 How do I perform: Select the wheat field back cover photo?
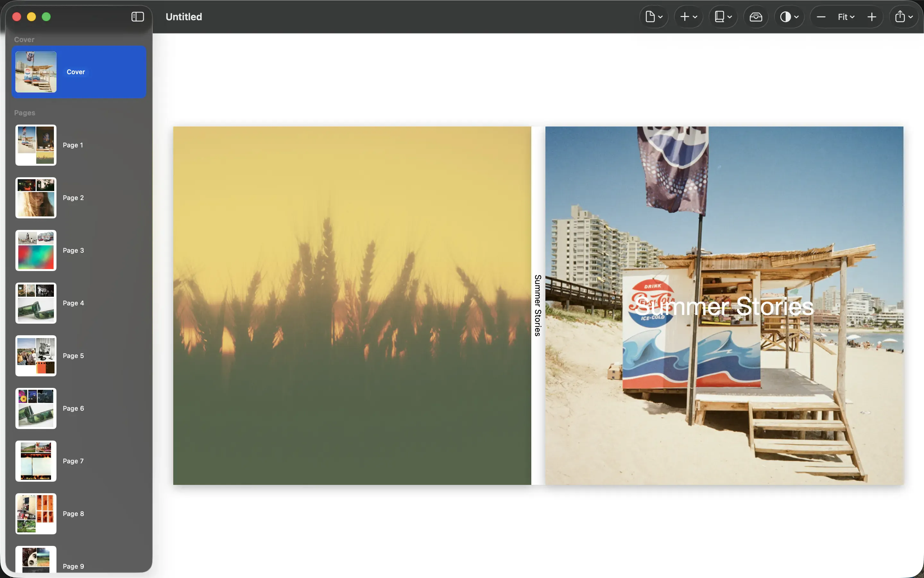point(352,305)
